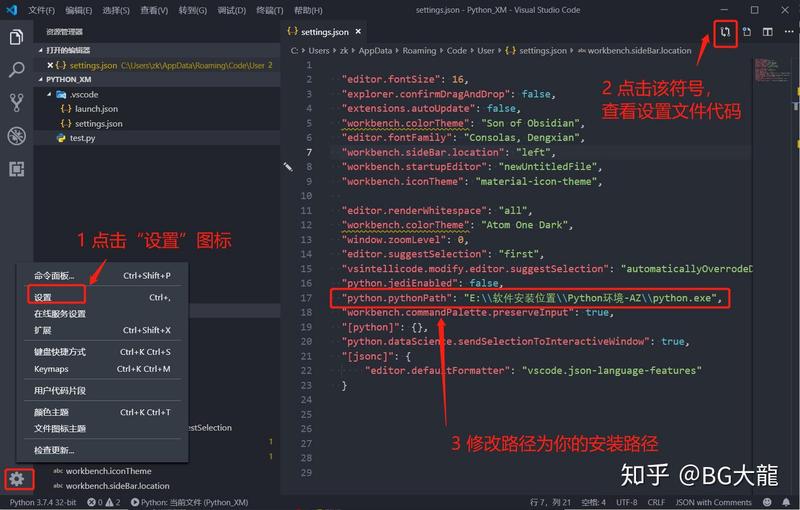Click the VS Code logo icon
800x510 pixels.
tap(12, 10)
